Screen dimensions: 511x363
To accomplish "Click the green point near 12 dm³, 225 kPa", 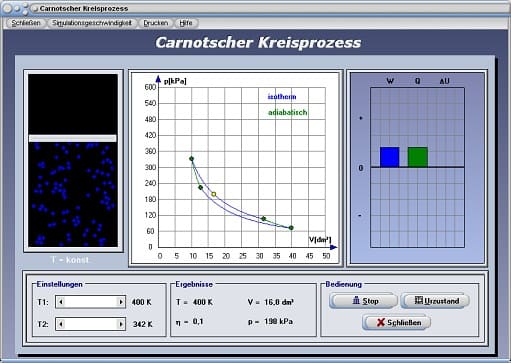I will [x=200, y=187].
